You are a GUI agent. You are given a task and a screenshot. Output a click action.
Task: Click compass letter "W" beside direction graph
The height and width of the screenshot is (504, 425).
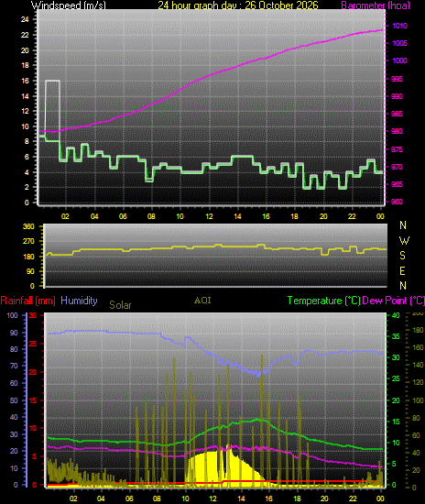(x=404, y=240)
